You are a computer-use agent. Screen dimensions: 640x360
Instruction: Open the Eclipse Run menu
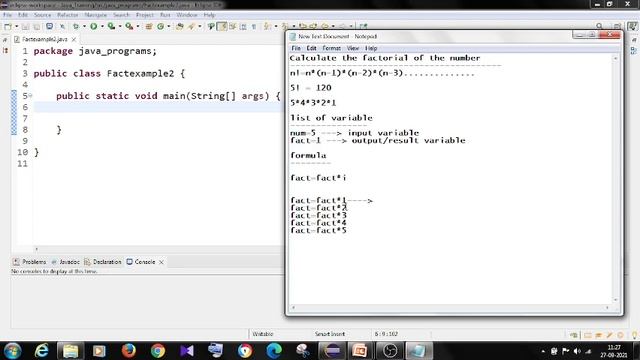tap(165, 15)
